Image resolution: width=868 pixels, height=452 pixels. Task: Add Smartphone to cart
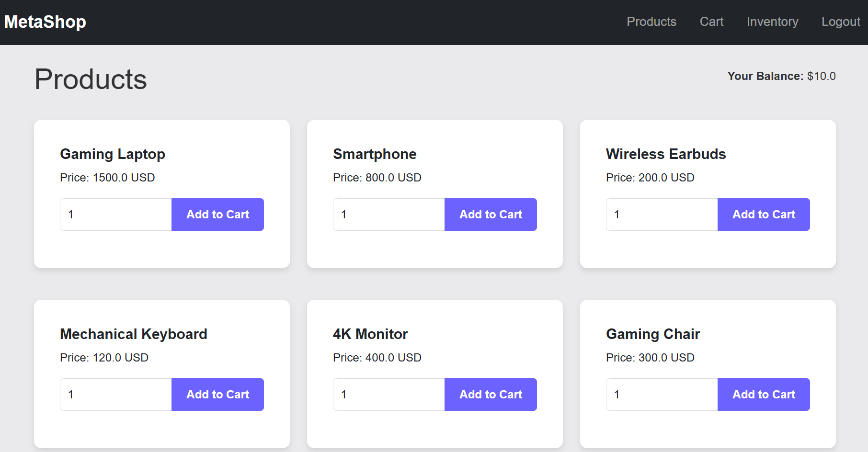click(x=491, y=215)
